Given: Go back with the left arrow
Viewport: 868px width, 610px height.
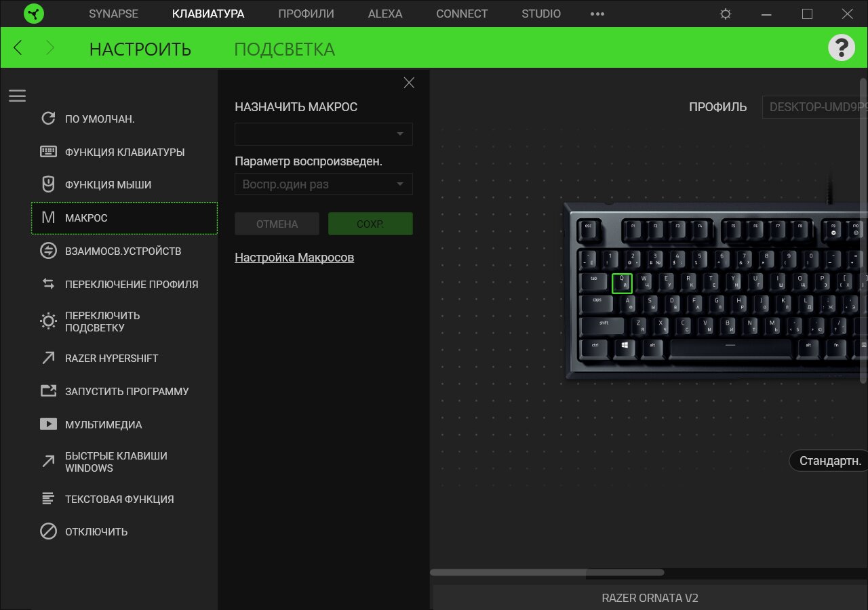Looking at the screenshot, I should [x=18, y=47].
